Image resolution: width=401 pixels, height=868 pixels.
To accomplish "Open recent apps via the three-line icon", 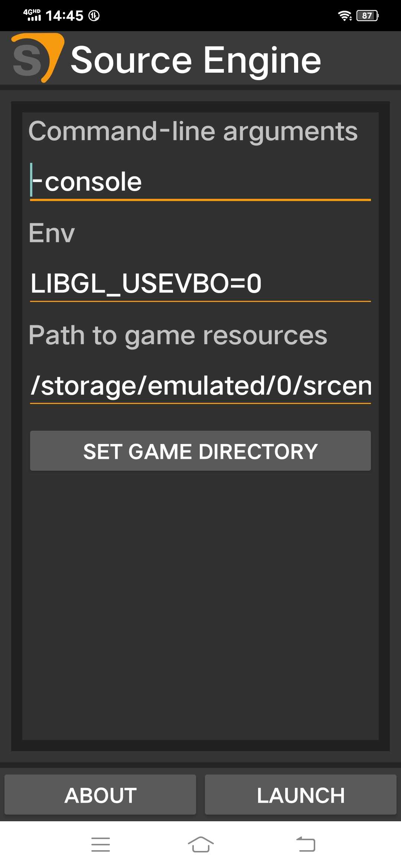I will coord(101,844).
